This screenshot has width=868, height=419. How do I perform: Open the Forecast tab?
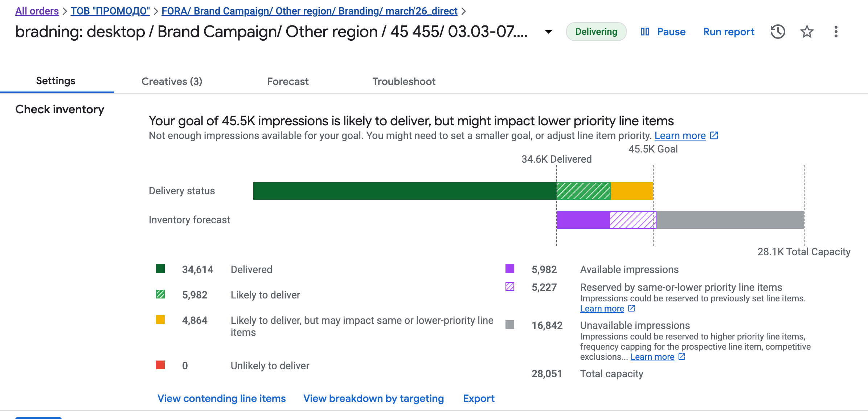pyautogui.click(x=288, y=81)
